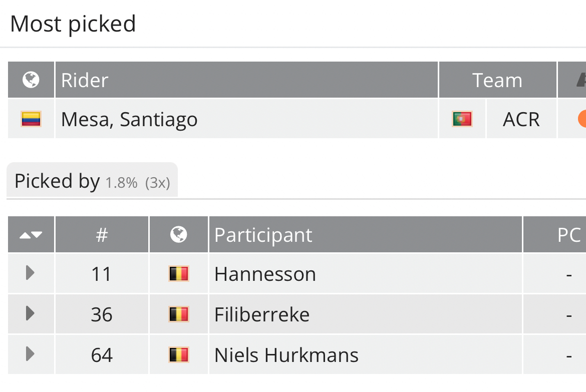Sort by the Participant column header
586x392 pixels.
pyautogui.click(x=263, y=235)
